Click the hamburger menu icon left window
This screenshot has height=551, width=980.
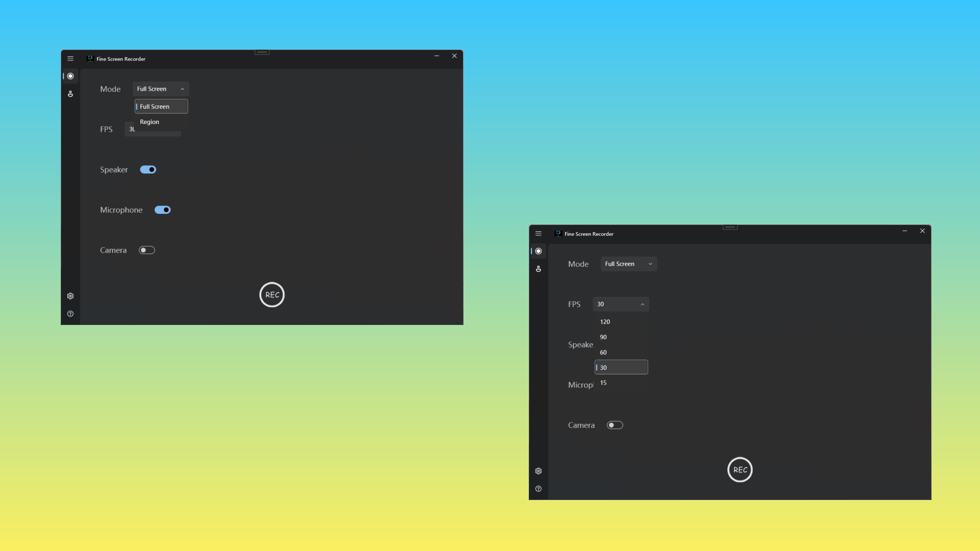pyautogui.click(x=70, y=59)
